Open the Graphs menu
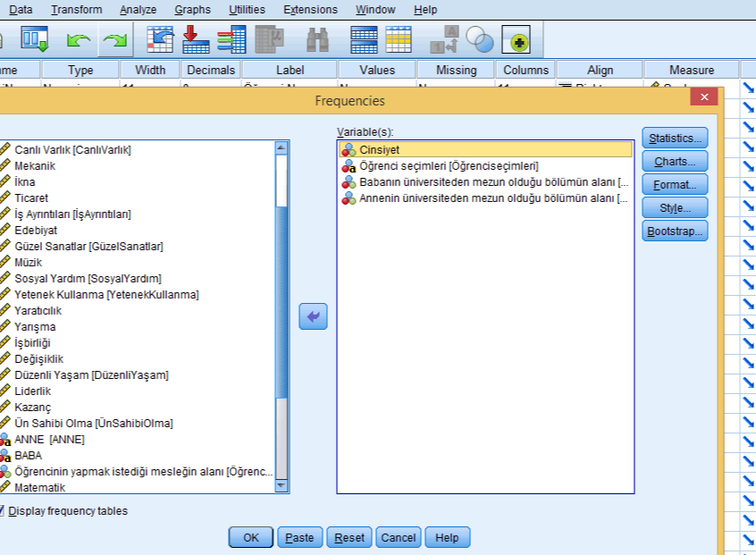The width and height of the screenshot is (756, 555). (193, 10)
